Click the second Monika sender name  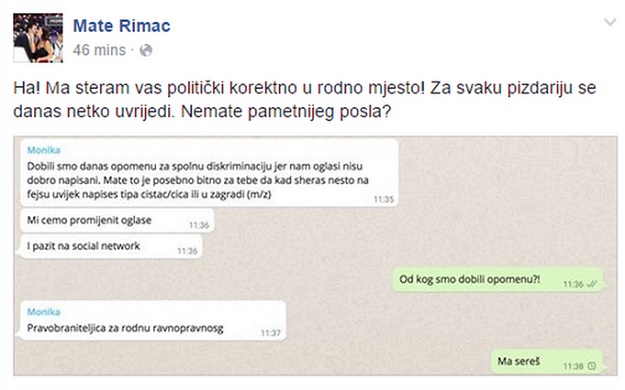point(43,312)
